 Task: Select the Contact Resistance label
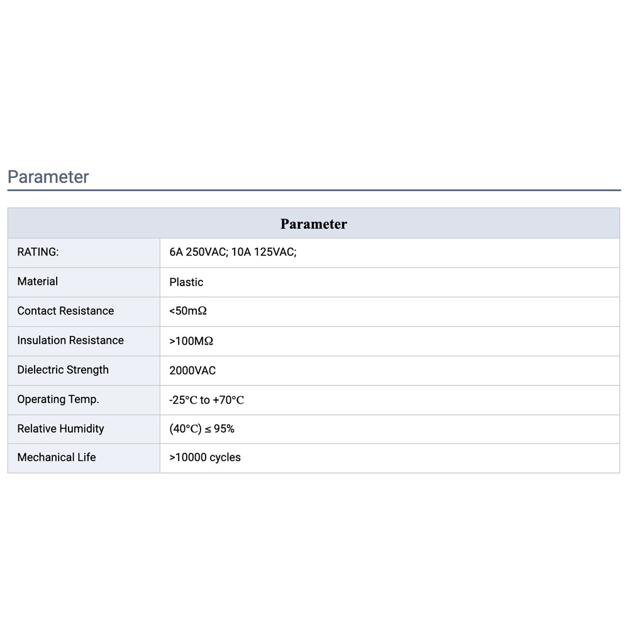coord(65,311)
